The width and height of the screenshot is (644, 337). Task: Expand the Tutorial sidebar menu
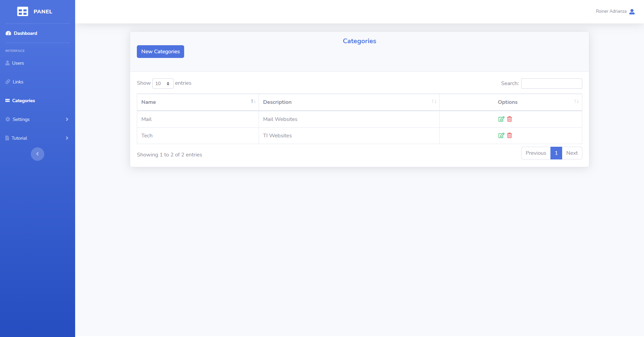37,138
